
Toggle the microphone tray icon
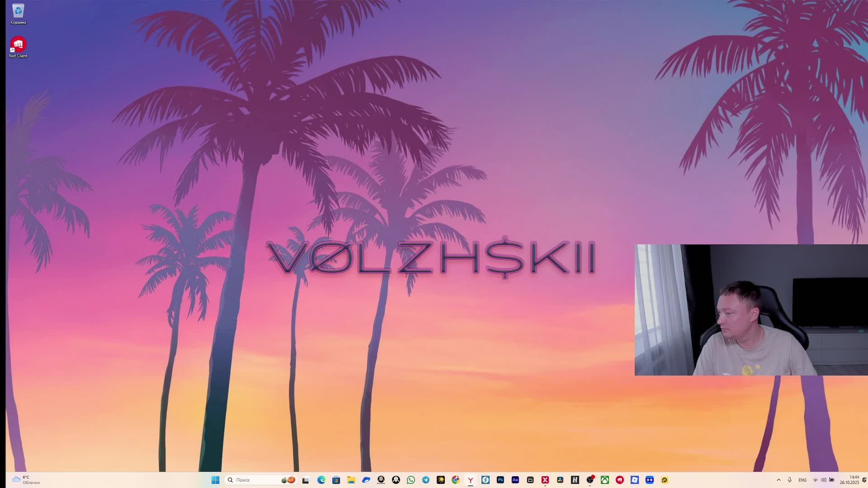790,480
